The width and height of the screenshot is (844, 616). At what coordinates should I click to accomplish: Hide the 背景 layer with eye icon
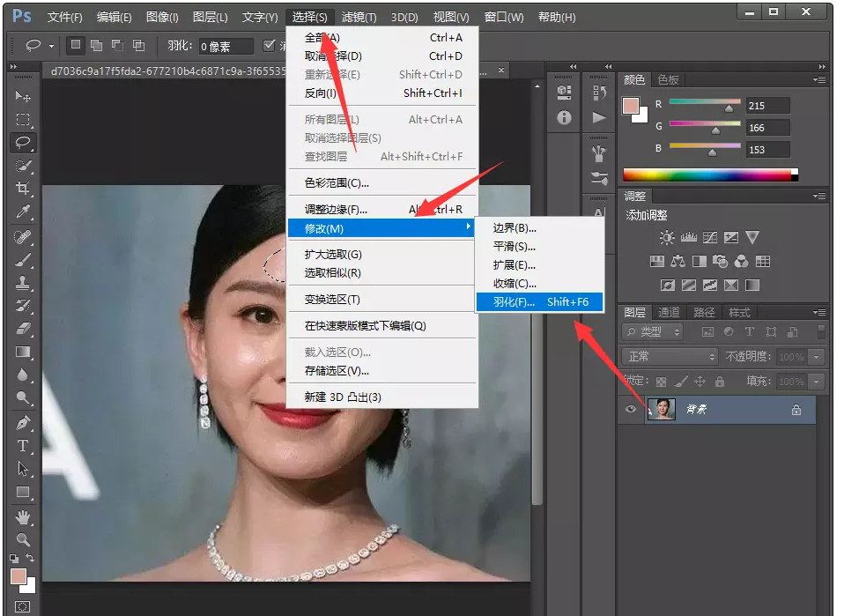point(629,410)
